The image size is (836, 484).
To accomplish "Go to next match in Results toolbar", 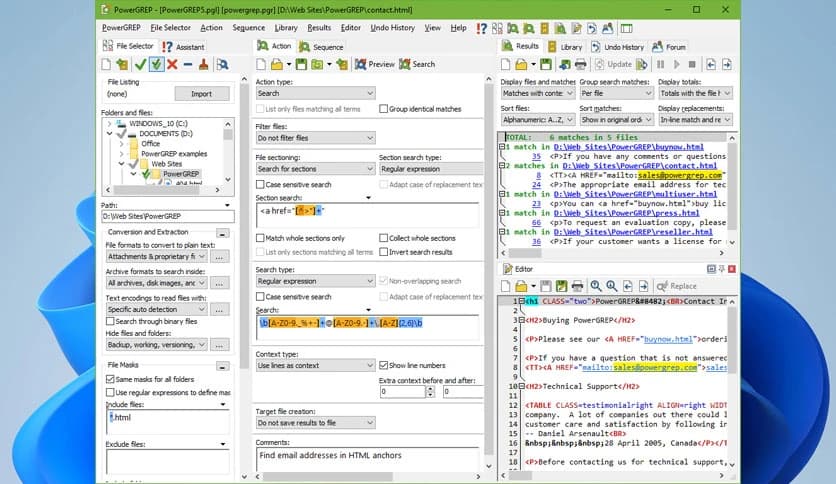I will click(x=727, y=64).
